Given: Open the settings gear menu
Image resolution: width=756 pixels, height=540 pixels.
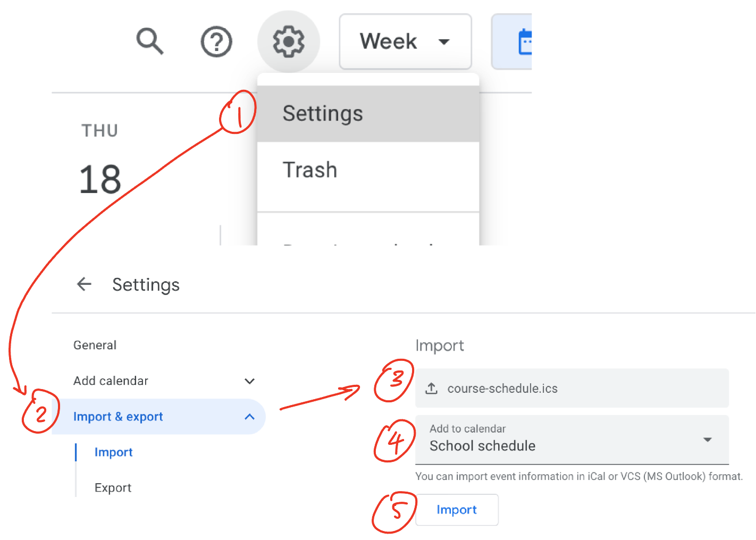Looking at the screenshot, I should pos(288,41).
